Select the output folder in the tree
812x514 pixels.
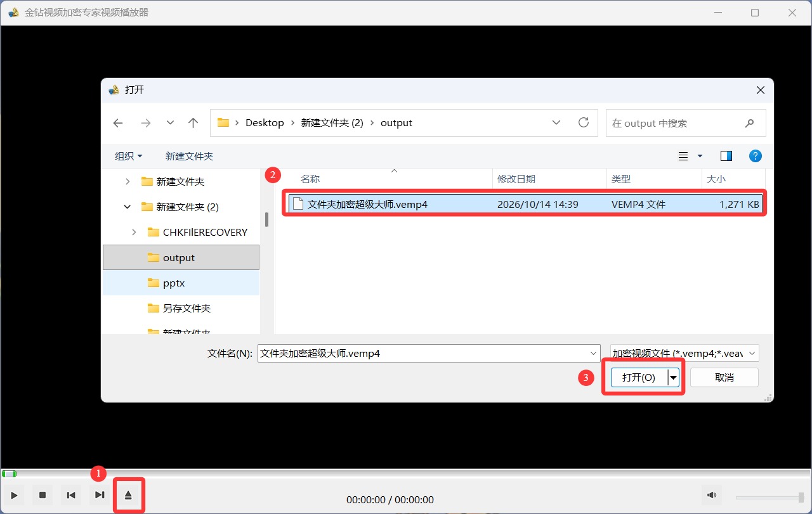[181, 258]
